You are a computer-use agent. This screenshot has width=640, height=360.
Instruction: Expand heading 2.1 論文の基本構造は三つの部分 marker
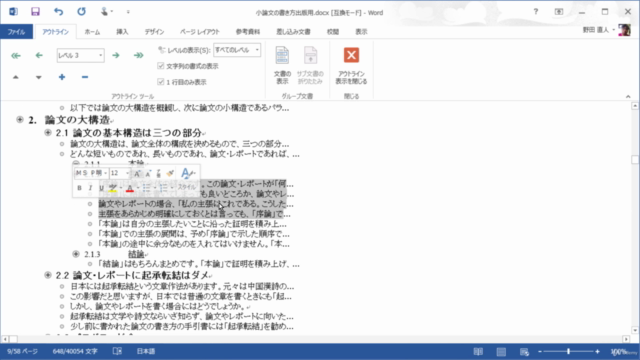48,133
